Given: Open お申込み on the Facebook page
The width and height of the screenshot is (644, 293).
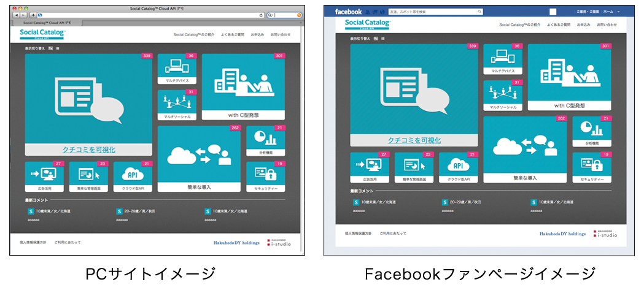Looking at the screenshot, I should (584, 25).
